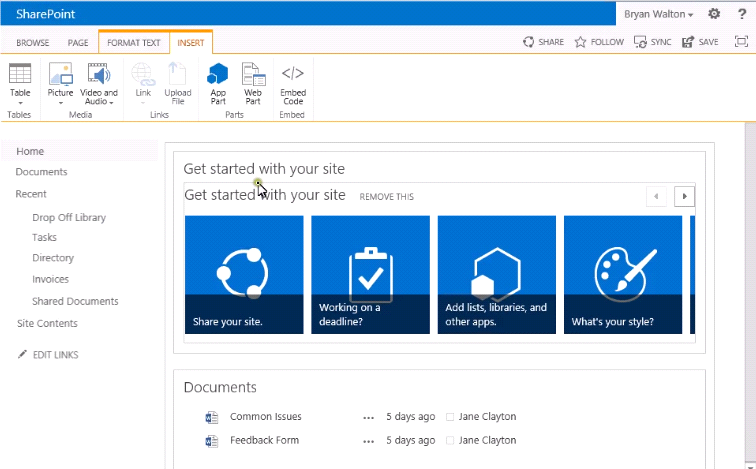Check the box next to Common Issues author
Screen dimensions: 756x469
point(450,417)
